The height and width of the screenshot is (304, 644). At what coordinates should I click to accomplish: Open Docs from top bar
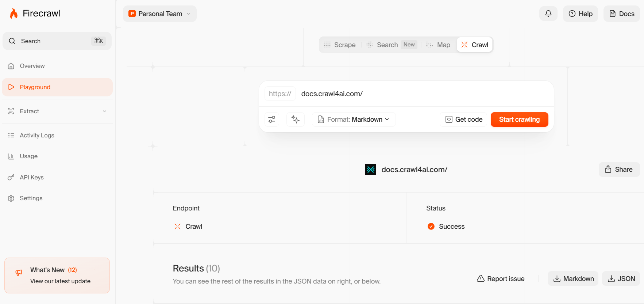coord(621,14)
